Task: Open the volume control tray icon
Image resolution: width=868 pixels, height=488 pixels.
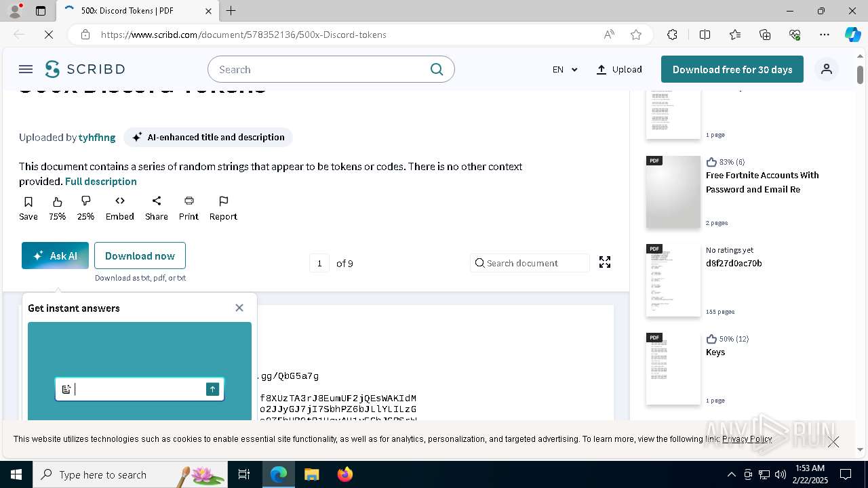Action: pos(780,474)
